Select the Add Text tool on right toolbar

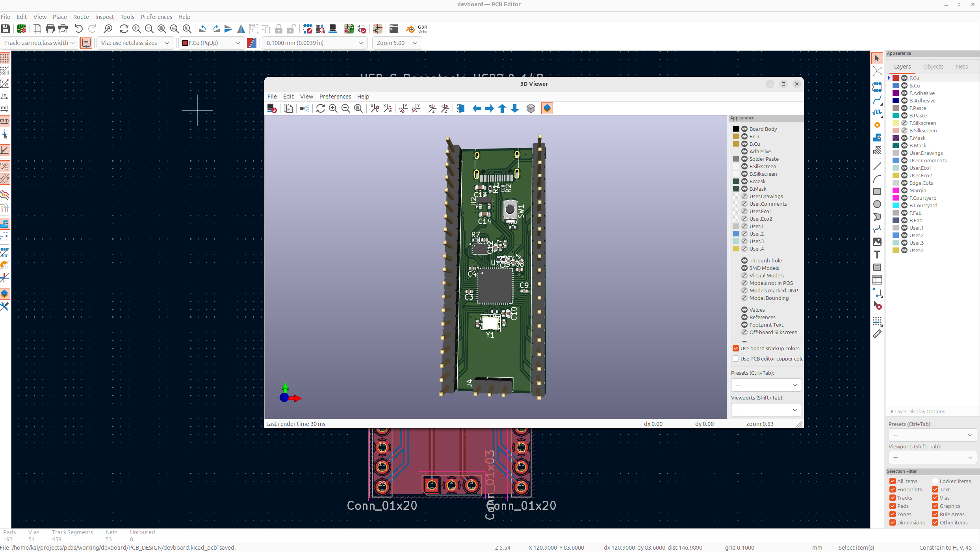click(x=877, y=255)
